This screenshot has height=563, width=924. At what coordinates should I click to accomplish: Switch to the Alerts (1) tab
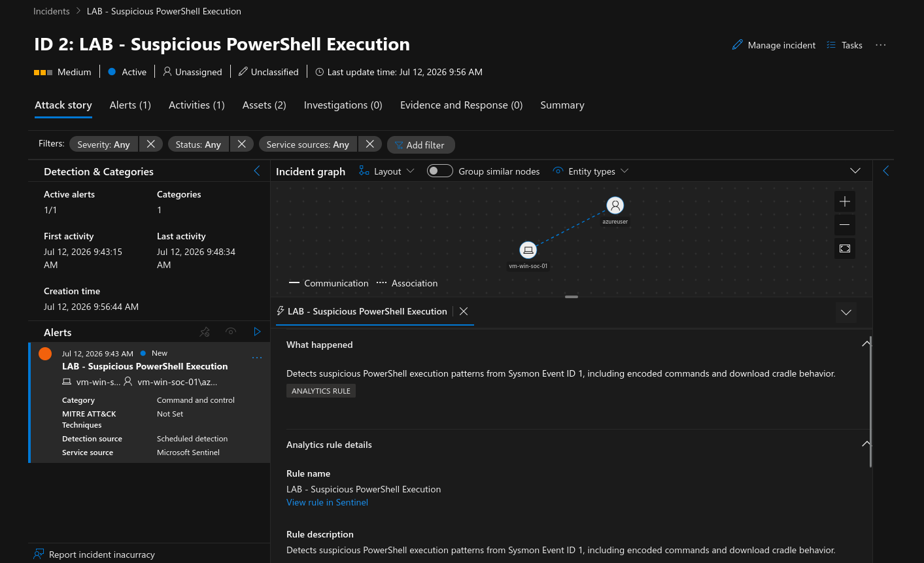click(x=130, y=105)
